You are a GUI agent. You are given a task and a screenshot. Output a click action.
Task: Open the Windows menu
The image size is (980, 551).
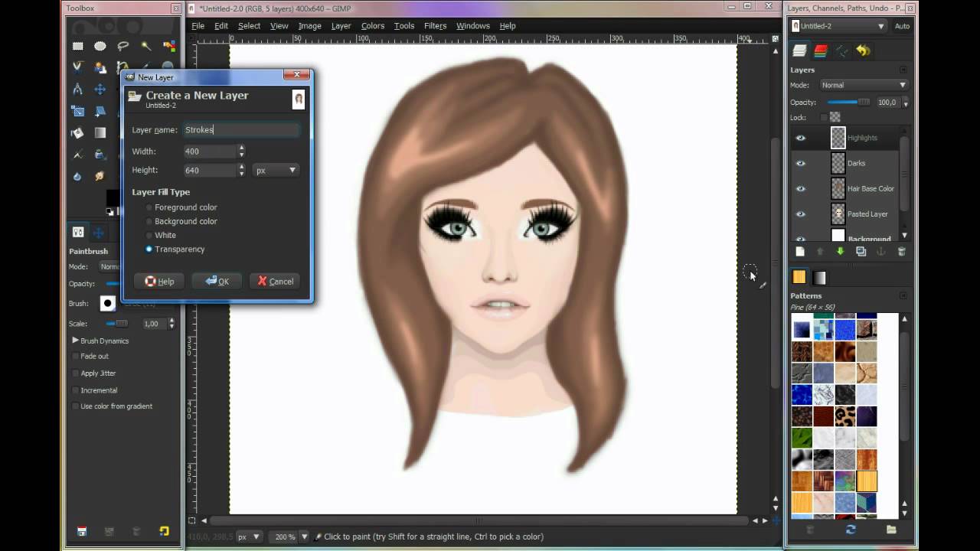point(473,25)
